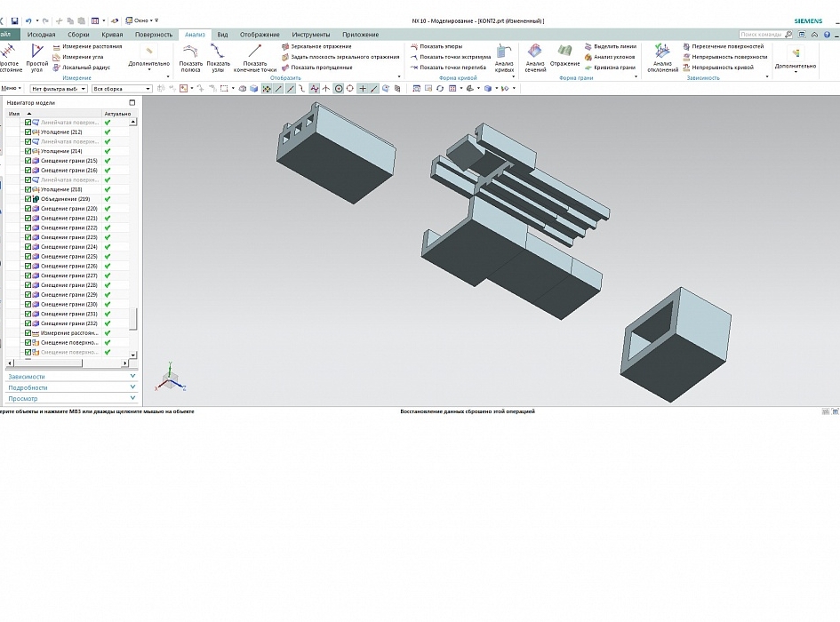This screenshot has height=622, width=840.
Task: Select the Show Poles (Показать полюса) tool
Action: point(190,57)
